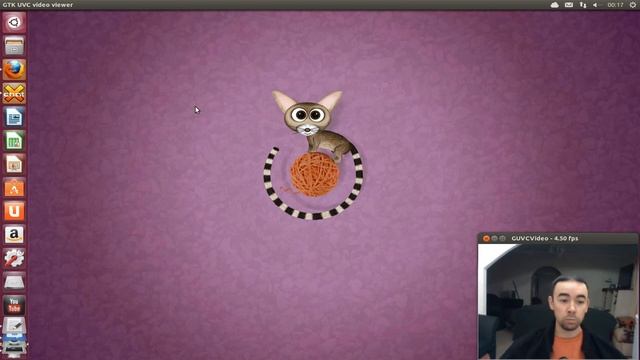Open the mail messaging indicator
The width and height of the screenshot is (640, 360).
click(569, 5)
